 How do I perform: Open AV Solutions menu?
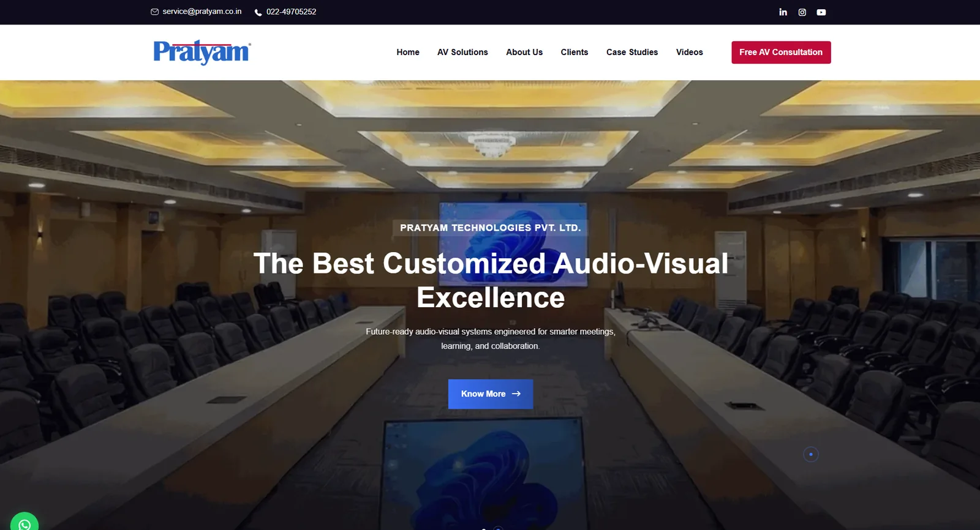click(462, 52)
